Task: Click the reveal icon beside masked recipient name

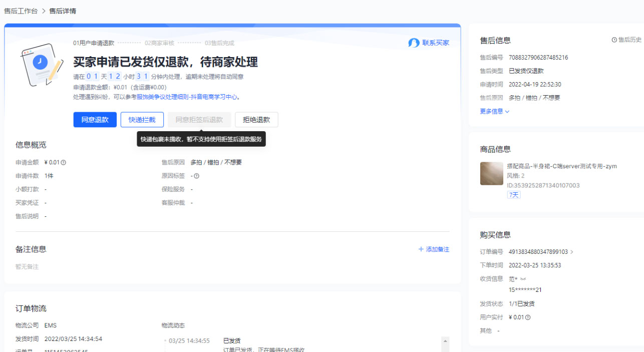Action: [x=522, y=278]
